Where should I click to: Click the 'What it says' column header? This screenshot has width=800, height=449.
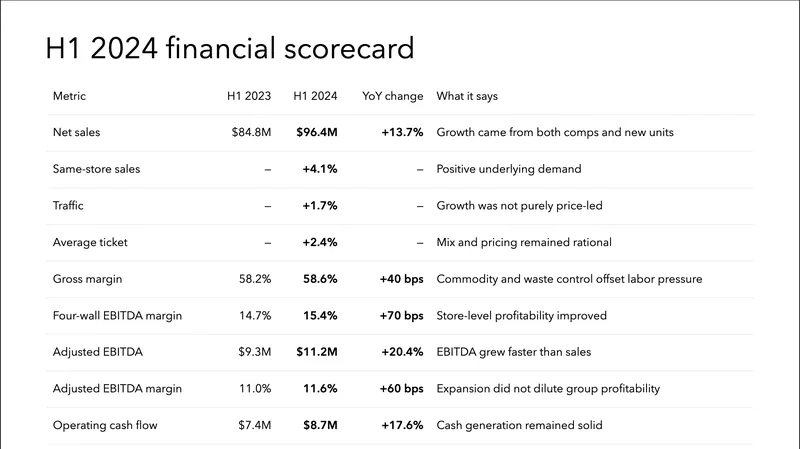[x=467, y=96]
